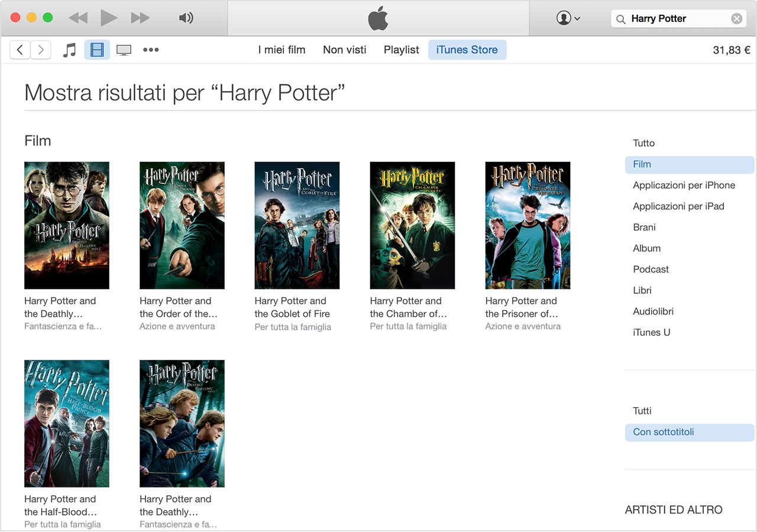Click the search magnifier icon
This screenshot has width=757, height=532.
621,19
